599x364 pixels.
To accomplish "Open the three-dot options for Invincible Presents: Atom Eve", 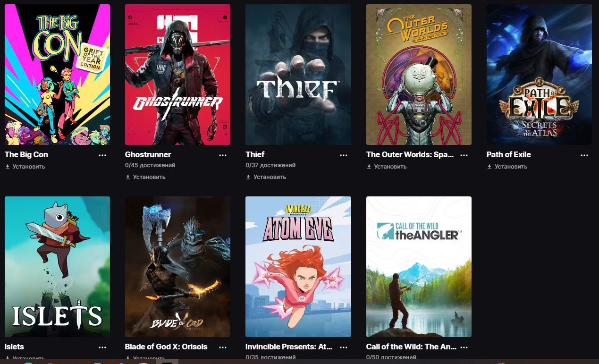I will [344, 347].
